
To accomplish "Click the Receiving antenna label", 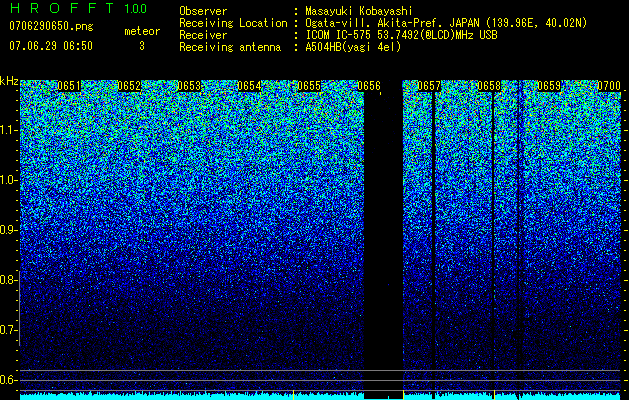I will click(x=230, y=47).
